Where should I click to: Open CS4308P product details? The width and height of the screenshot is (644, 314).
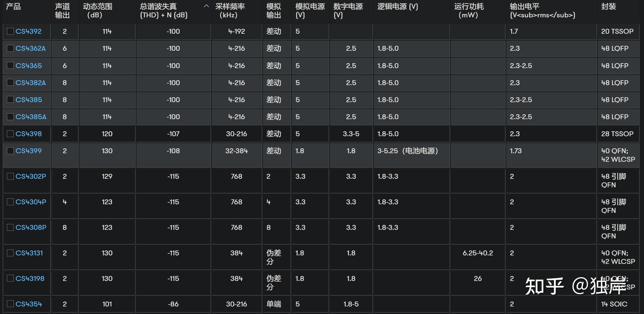point(31,227)
